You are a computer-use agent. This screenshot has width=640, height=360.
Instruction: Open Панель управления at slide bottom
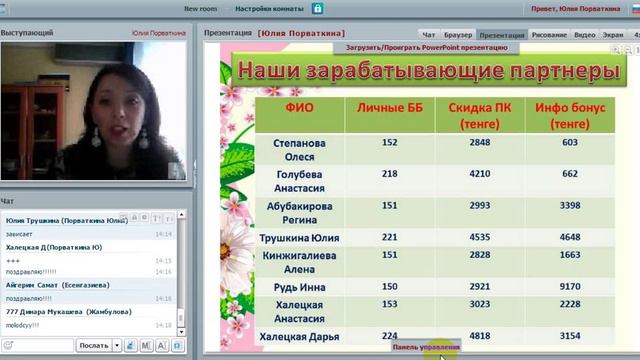[426, 347]
